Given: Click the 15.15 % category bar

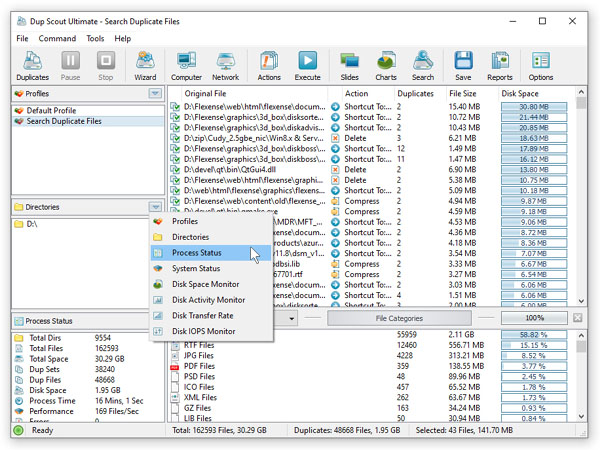Looking at the screenshot, I should point(534,346).
